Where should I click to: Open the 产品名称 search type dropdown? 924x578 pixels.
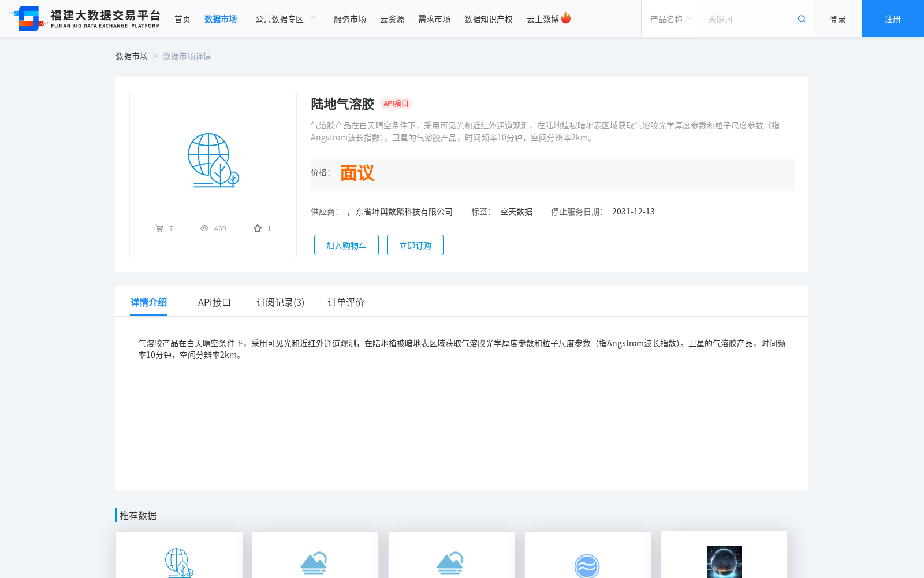[671, 19]
